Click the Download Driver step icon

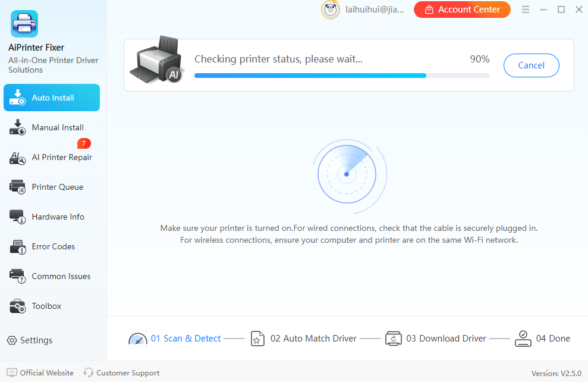tap(394, 339)
